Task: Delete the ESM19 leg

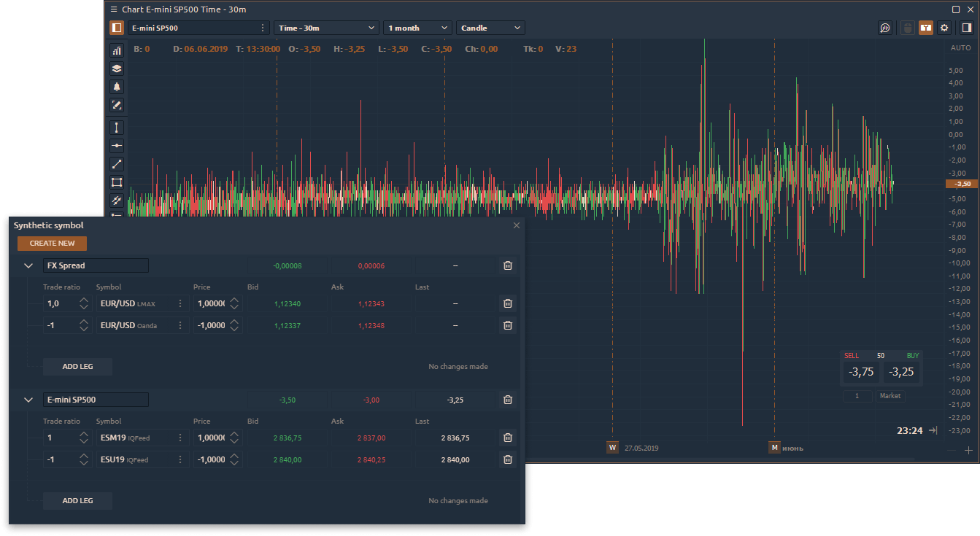Action: click(508, 438)
